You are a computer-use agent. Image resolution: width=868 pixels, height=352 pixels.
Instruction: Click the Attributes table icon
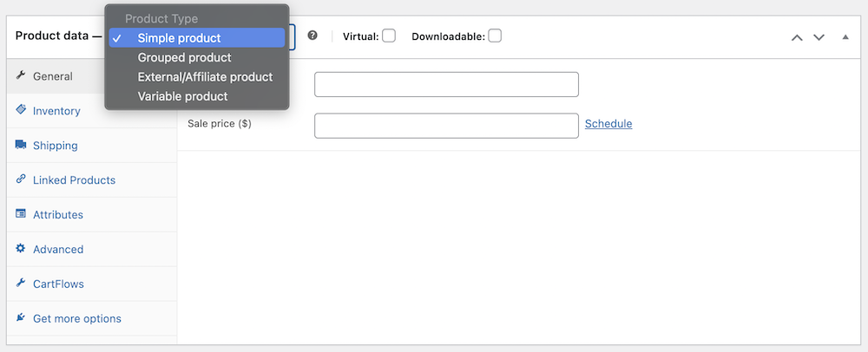click(x=21, y=214)
